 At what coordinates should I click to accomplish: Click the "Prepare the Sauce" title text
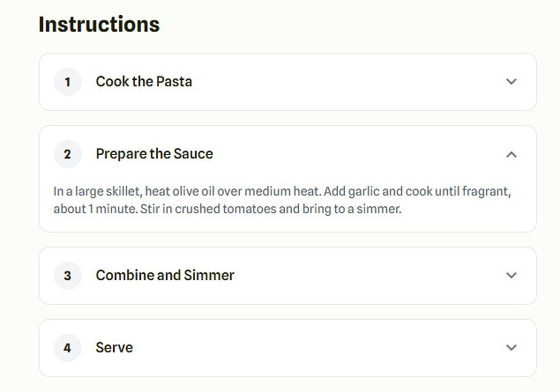[x=154, y=154]
